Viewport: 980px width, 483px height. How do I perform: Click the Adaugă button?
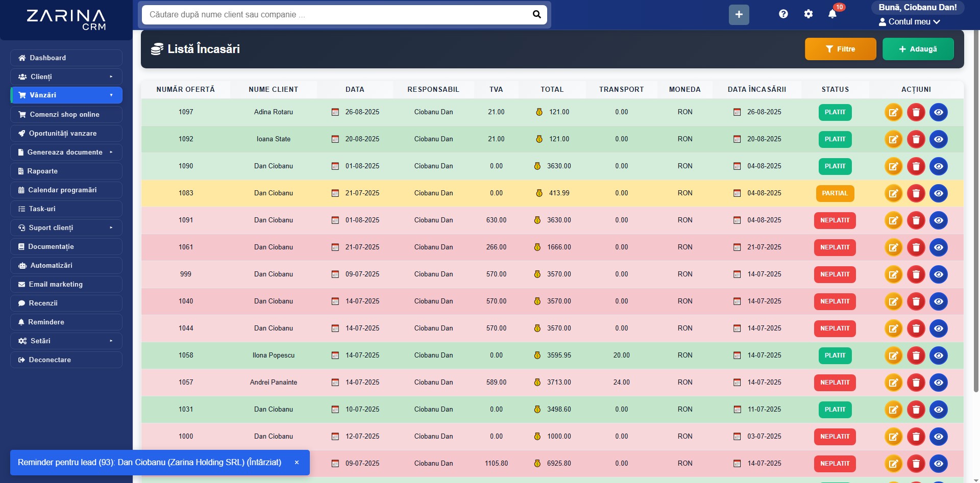[918, 49]
